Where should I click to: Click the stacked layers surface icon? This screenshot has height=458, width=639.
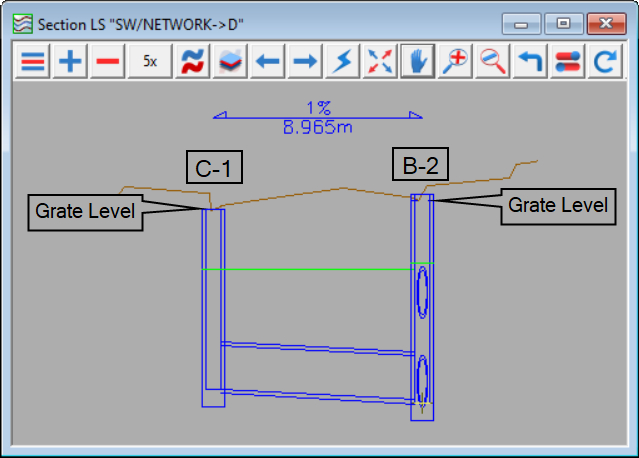point(230,61)
